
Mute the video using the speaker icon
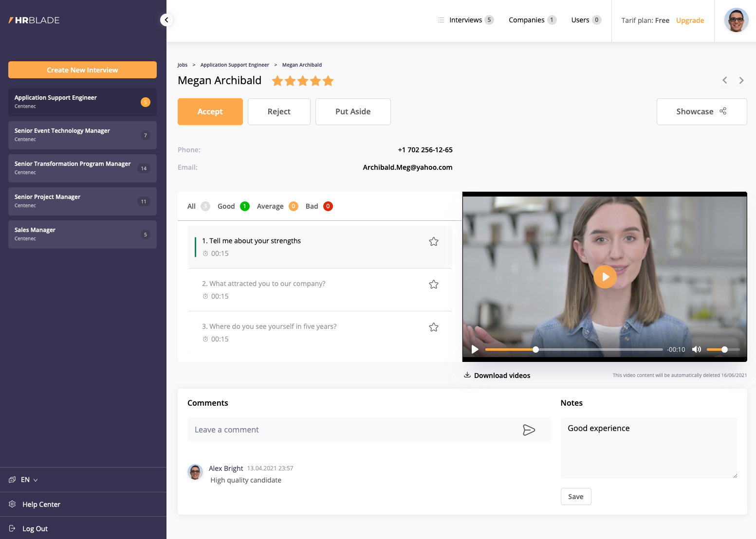[x=697, y=349]
